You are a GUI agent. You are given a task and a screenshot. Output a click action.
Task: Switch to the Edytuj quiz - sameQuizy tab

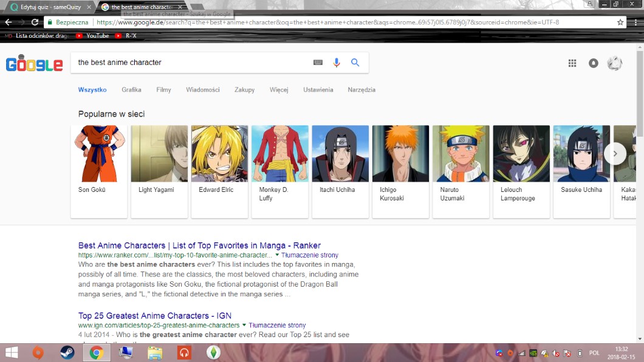coord(49,7)
